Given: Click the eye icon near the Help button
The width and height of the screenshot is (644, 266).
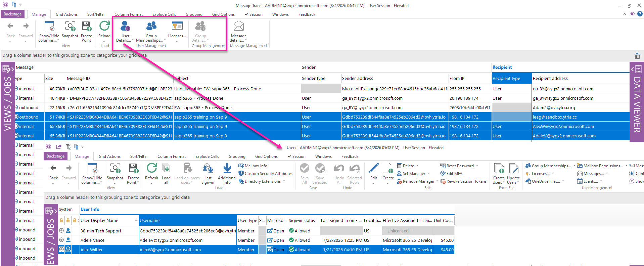Looking at the screenshot, I should coord(632,14).
